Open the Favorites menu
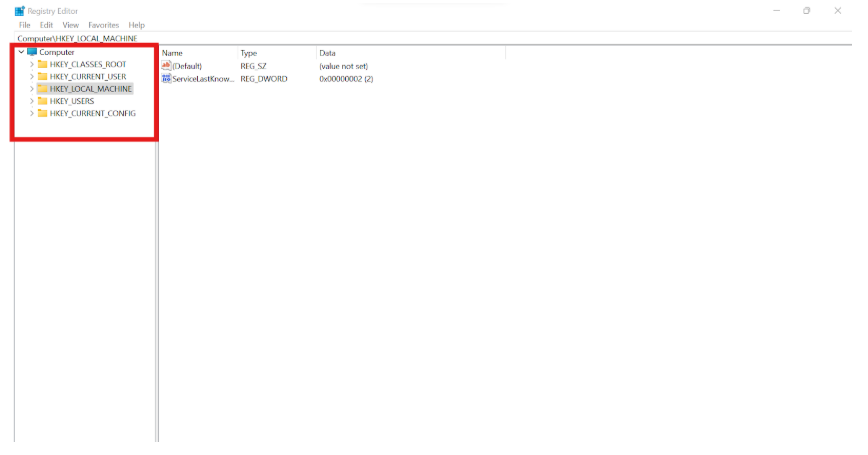 (x=104, y=25)
